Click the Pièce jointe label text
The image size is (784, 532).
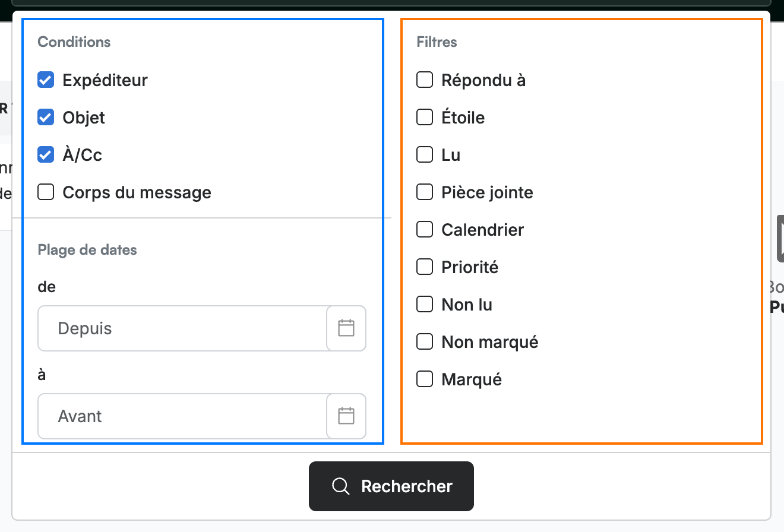(x=488, y=192)
